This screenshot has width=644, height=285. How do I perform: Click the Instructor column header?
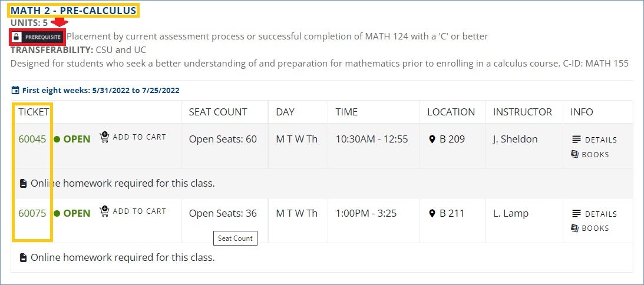click(523, 112)
